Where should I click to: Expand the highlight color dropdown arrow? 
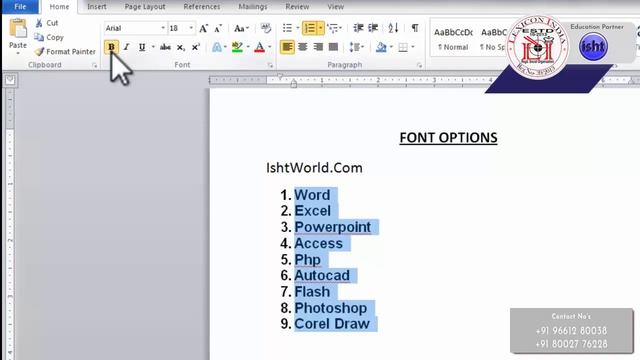(x=247, y=47)
